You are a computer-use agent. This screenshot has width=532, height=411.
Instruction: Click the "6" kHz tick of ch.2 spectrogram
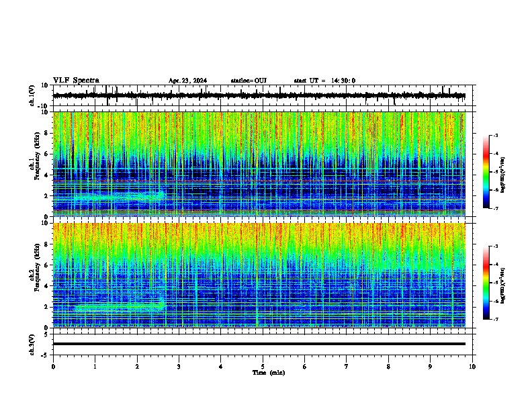point(46,265)
